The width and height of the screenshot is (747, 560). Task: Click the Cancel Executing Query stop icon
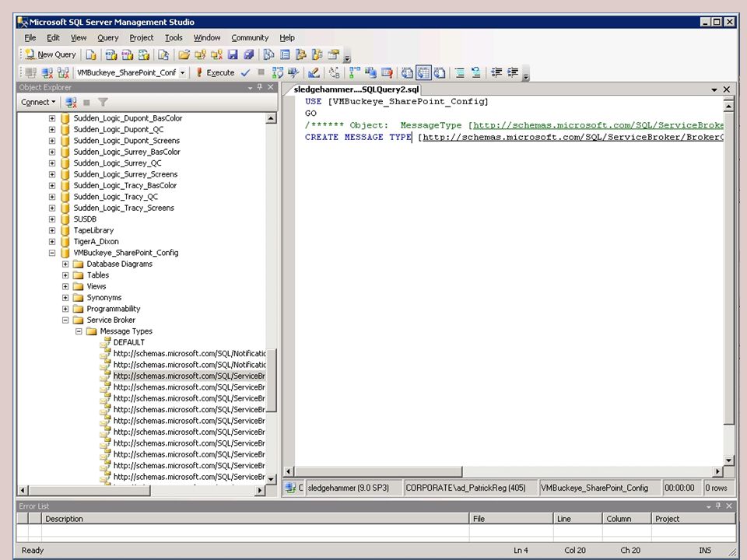(x=261, y=72)
